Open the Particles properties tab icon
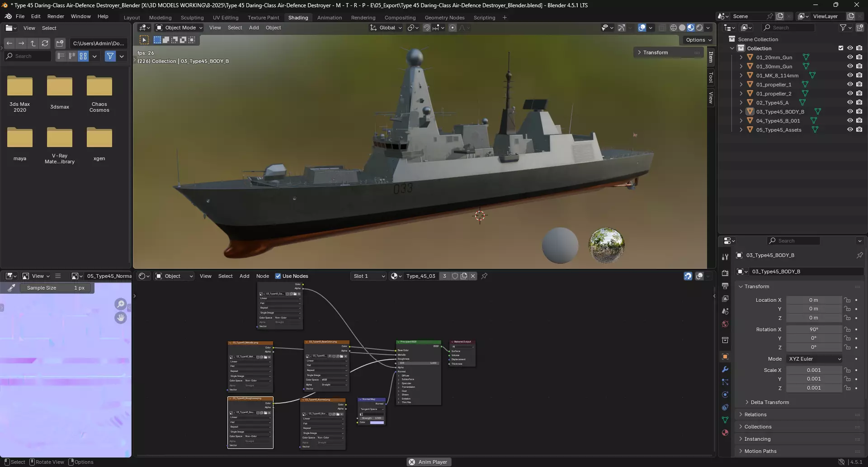 (x=725, y=382)
